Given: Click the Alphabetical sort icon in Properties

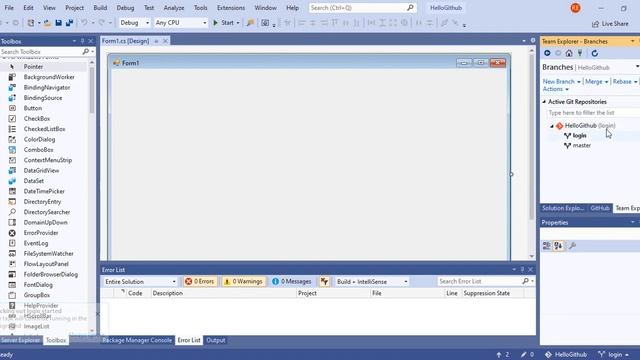Looking at the screenshot, I should coord(558,246).
